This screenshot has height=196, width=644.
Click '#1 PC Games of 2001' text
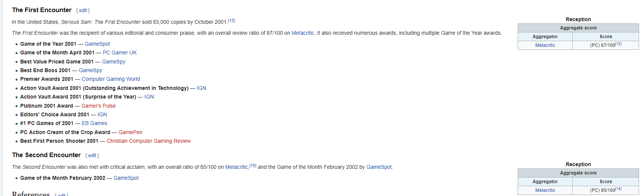tap(47, 123)
